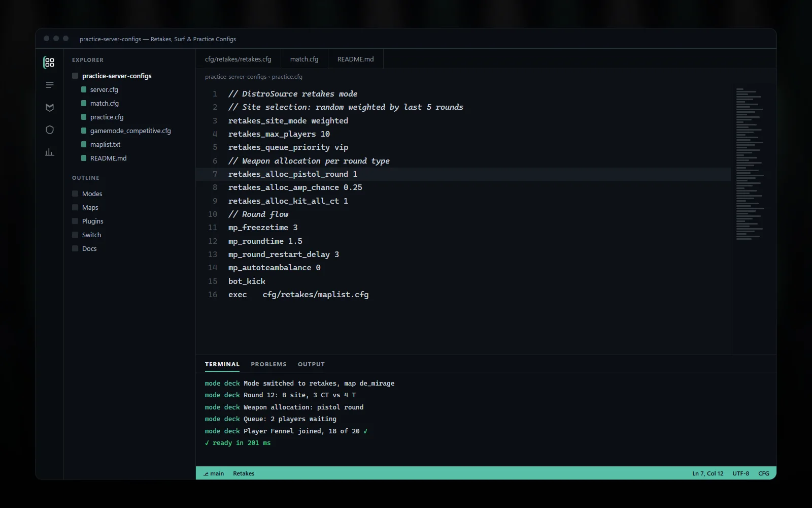Click the line 'mp_round_restart_delay 3'
The image size is (812, 508).
283,255
